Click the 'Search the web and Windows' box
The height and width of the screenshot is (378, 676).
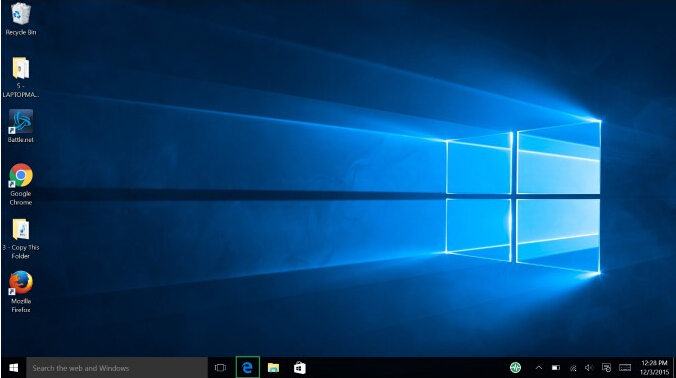[x=117, y=368]
